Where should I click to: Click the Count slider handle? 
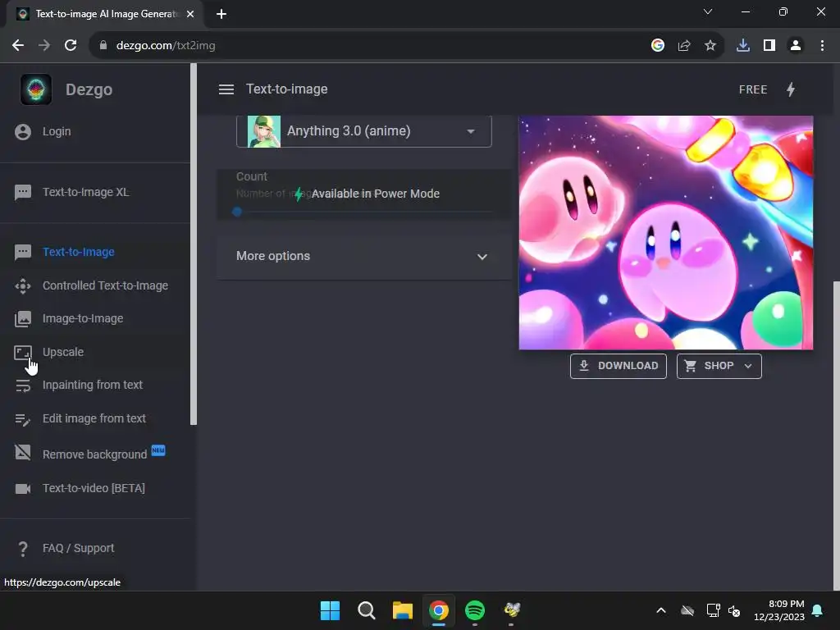(237, 212)
